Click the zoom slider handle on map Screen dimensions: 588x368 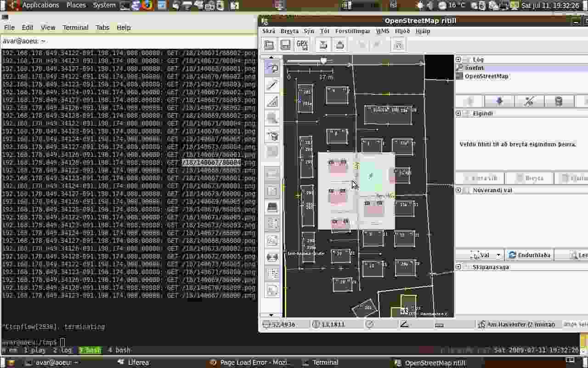tap(323, 61)
